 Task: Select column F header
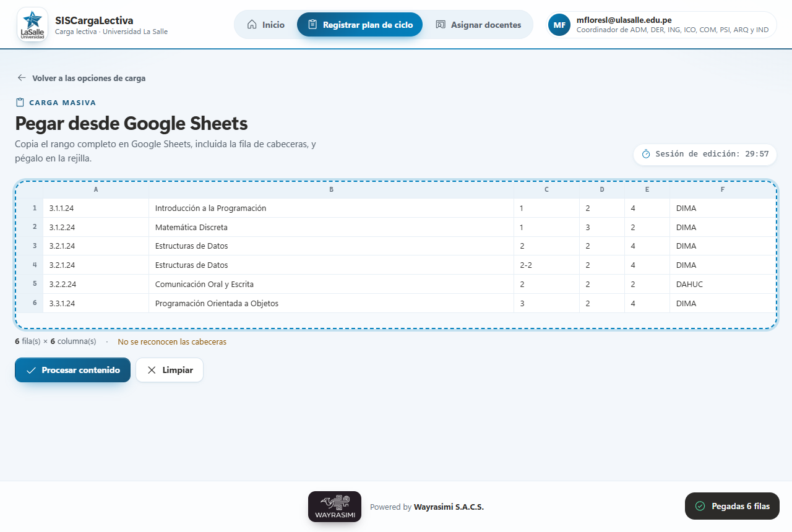click(x=723, y=189)
